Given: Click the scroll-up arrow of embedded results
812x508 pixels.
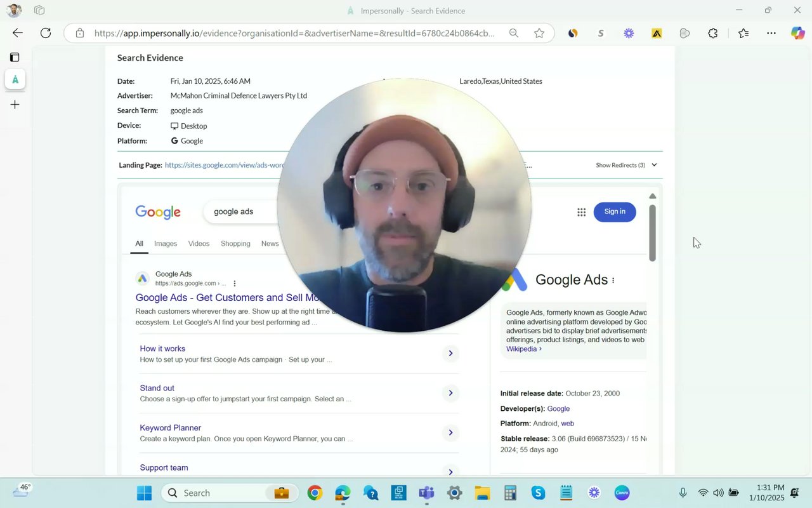Looking at the screenshot, I should [652, 196].
